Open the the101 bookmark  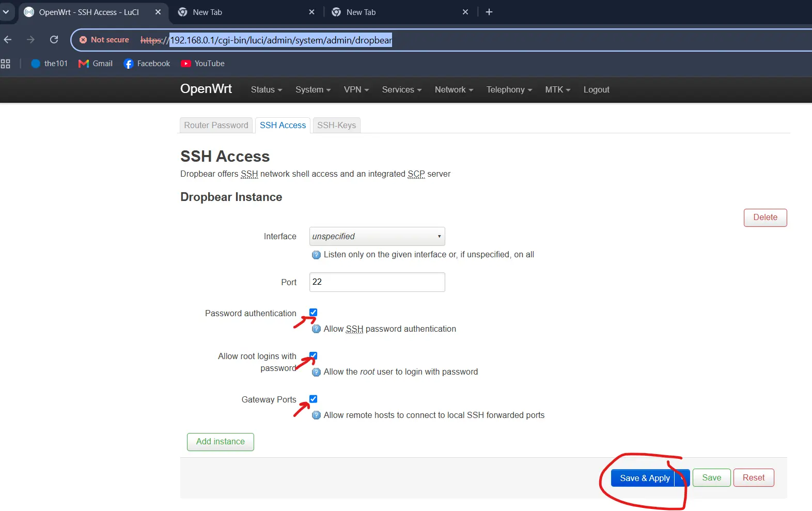pos(50,64)
